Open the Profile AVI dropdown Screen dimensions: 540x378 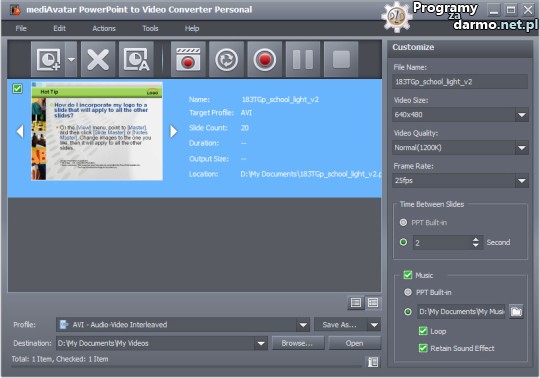(303, 325)
